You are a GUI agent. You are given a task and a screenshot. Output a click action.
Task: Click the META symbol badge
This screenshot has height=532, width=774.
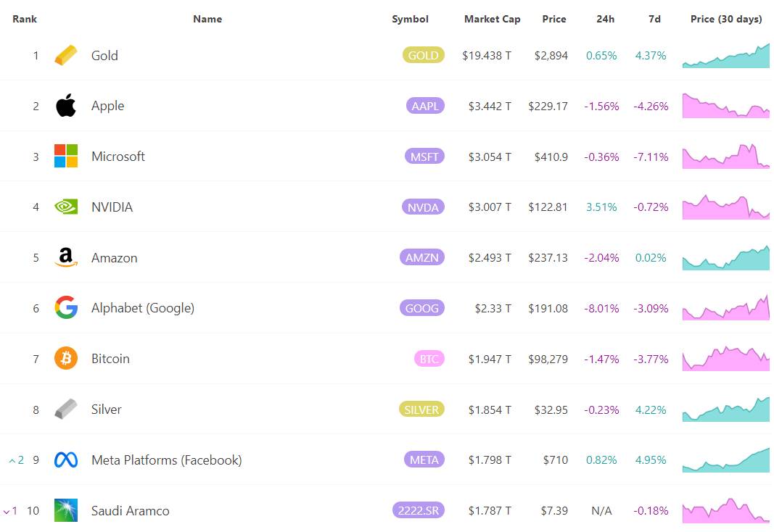coord(424,460)
